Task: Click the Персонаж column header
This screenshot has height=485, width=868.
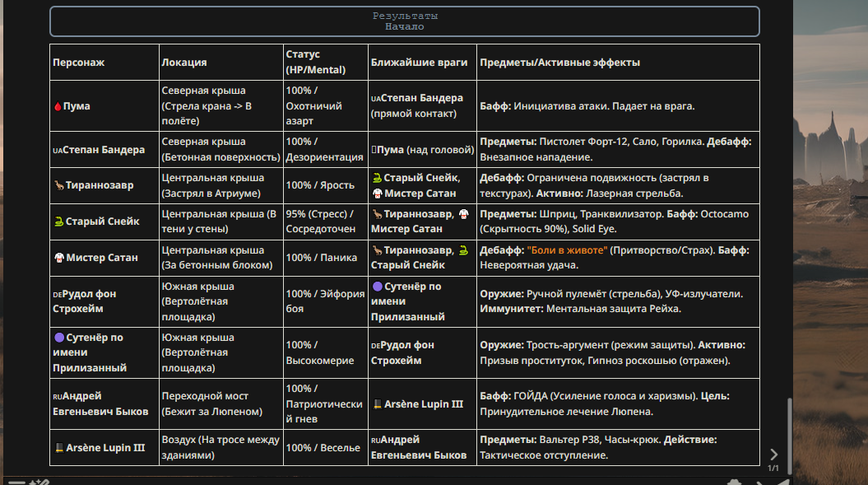Action: (x=79, y=63)
